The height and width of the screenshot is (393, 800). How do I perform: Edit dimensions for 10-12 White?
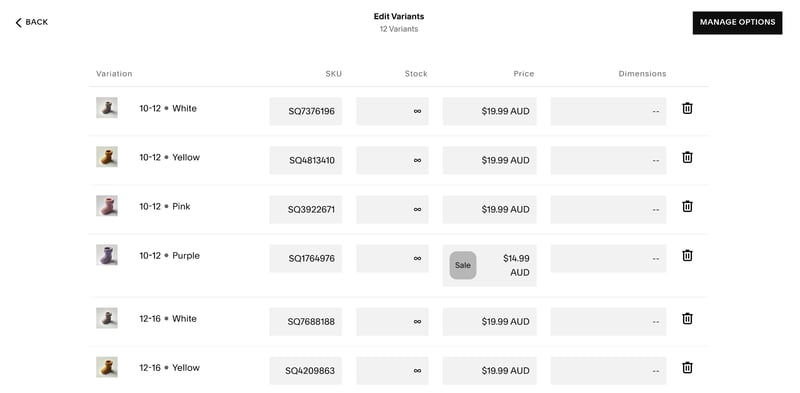pos(608,111)
